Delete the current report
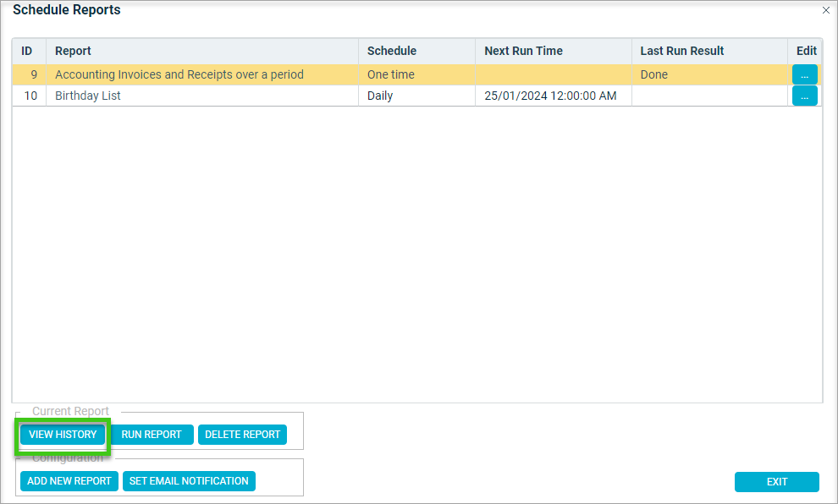Screen dimensions: 838x504 [243, 435]
